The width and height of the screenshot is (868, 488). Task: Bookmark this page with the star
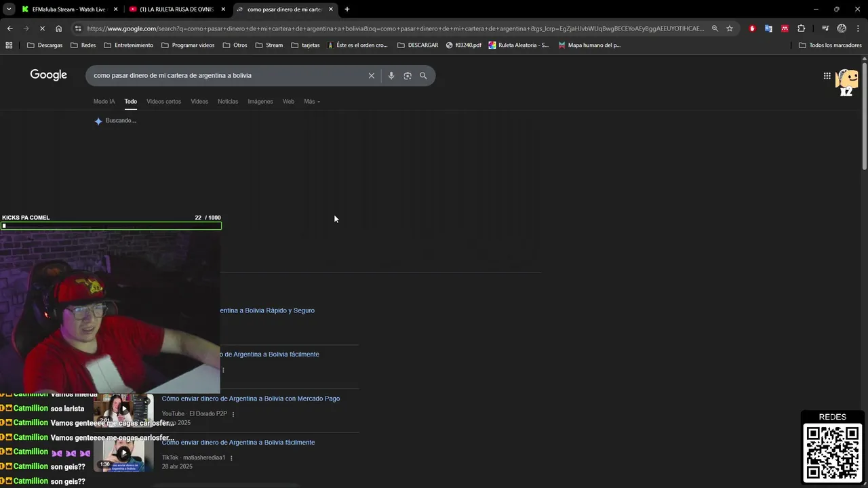click(x=730, y=28)
